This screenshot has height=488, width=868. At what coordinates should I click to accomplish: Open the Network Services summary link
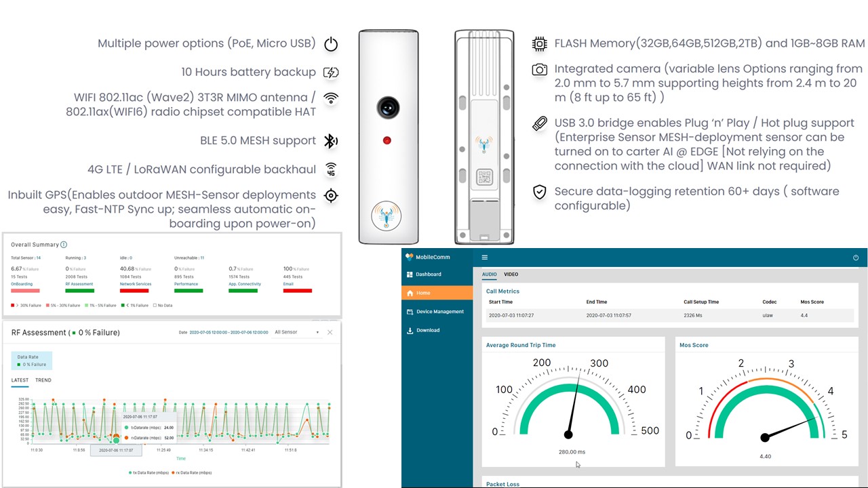click(x=135, y=284)
